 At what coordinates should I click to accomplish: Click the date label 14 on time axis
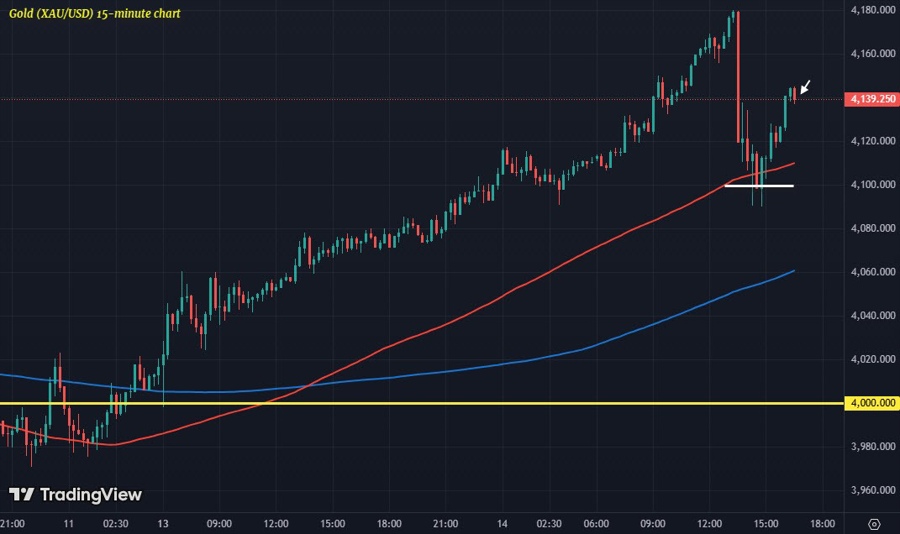(502, 523)
